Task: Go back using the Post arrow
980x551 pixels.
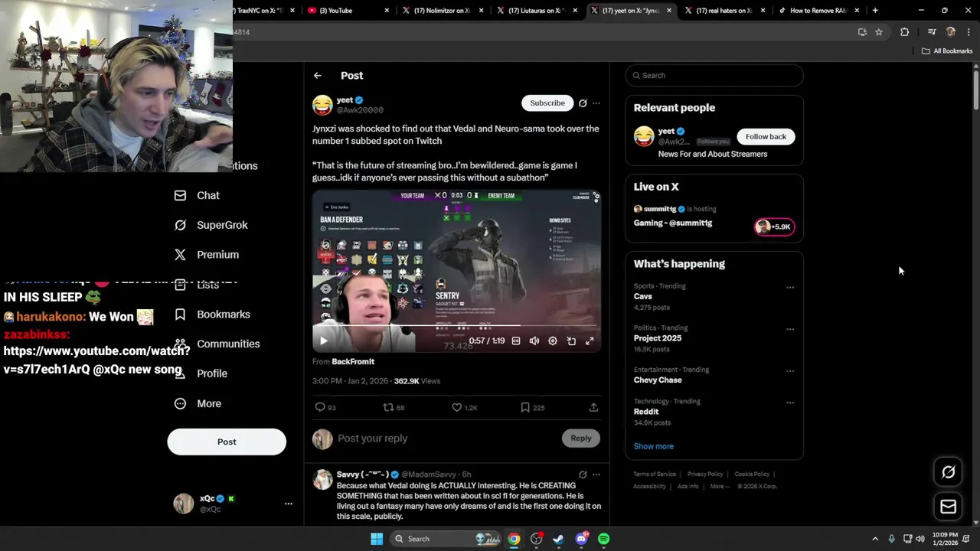Action: (317, 76)
